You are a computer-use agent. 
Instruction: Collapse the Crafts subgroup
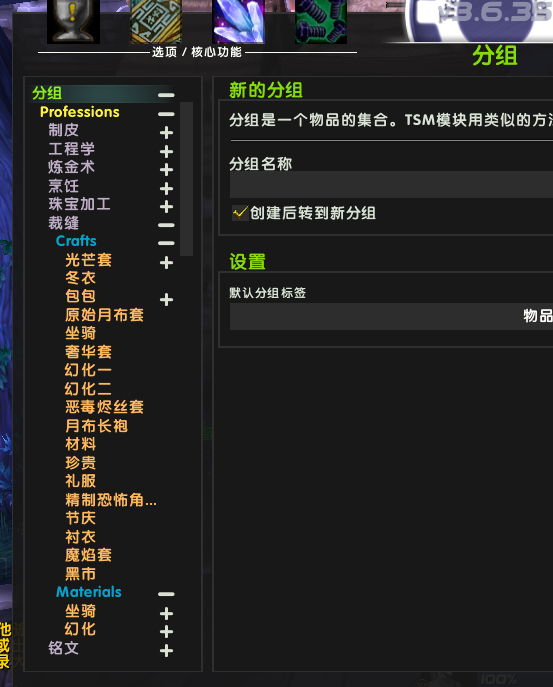(166, 243)
